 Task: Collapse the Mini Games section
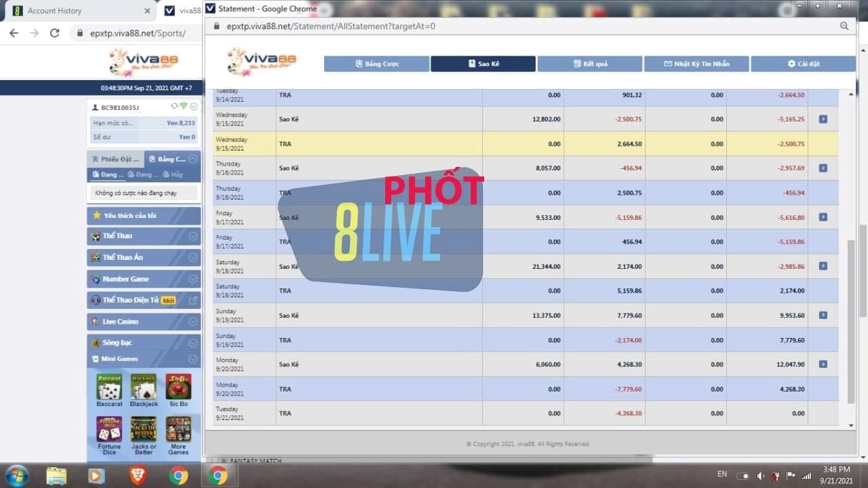(x=193, y=359)
